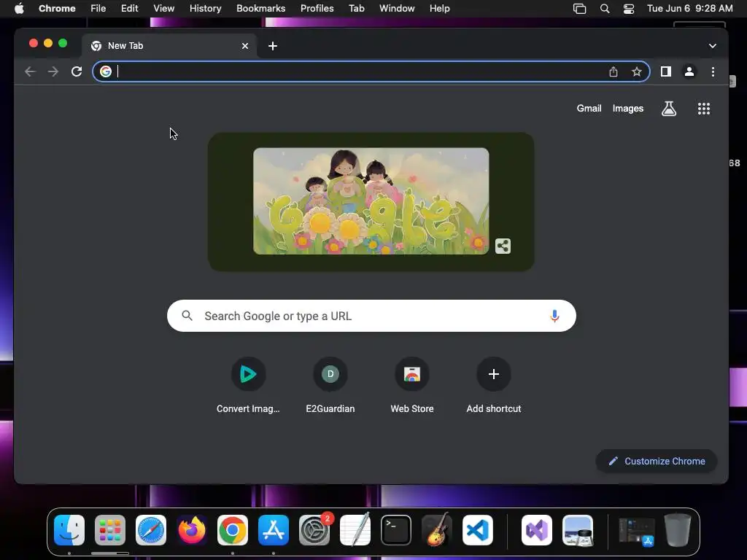The height and width of the screenshot is (560, 747).
Task: Open the Convert Image shortcut
Action: tap(248, 386)
